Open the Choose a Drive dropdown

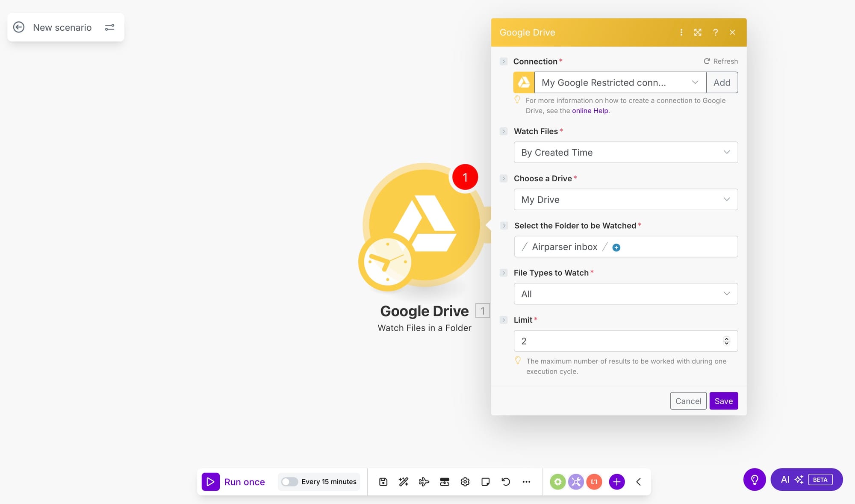625,199
